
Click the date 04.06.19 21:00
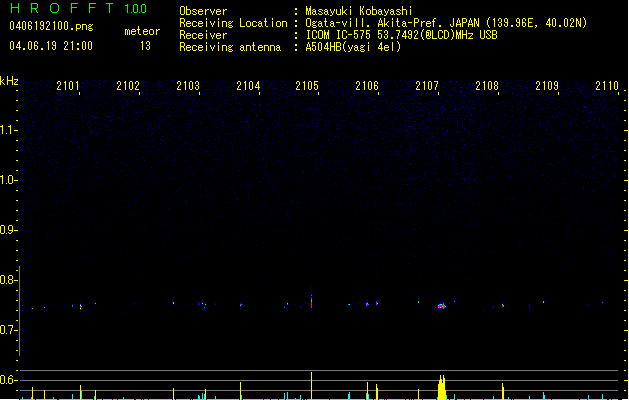[x=51, y=46]
